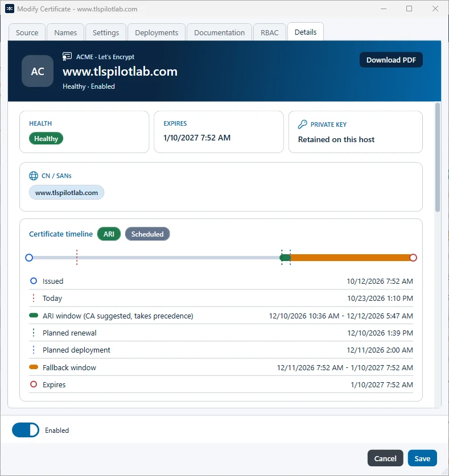Click the planned renewal date 12/10/2026 1:39 PM
This screenshot has width=449, height=476.
click(x=380, y=333)
